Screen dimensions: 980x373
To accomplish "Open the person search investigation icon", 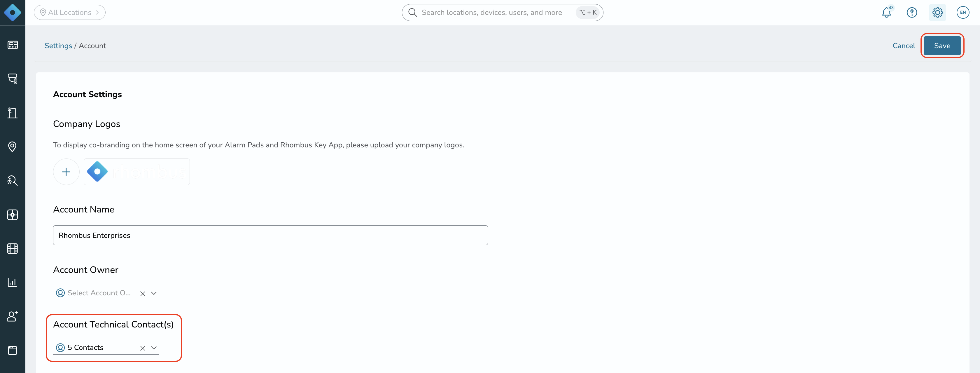I will tap(13, 180).
